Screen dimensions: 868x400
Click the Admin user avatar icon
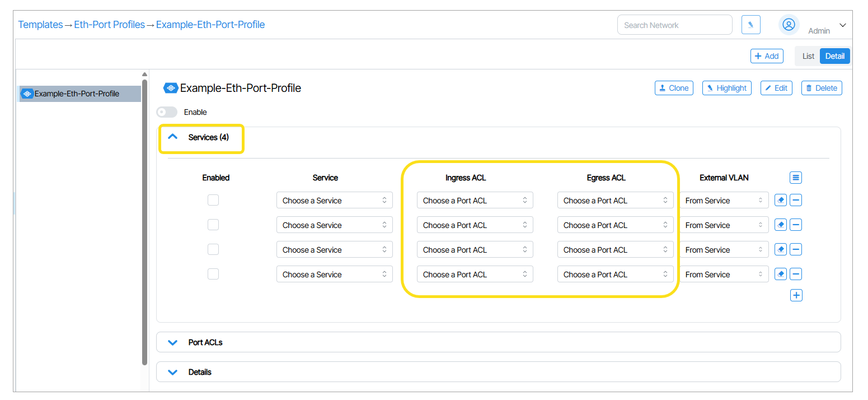tap(789, 25)
